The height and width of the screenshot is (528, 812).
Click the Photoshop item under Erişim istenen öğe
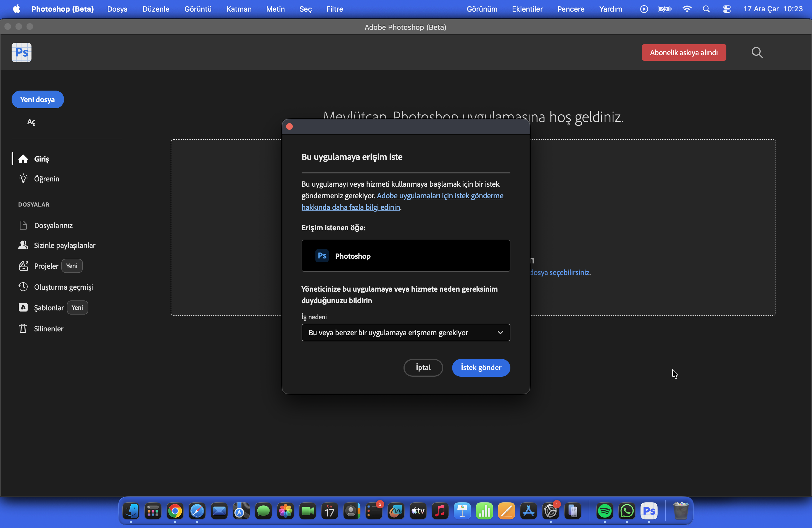coord(406,256)
